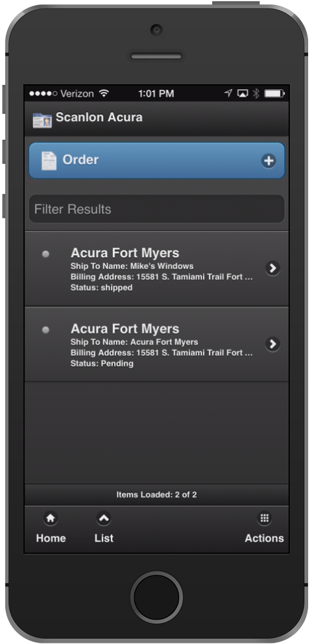The width and height of the screenshot is (310, 644).
Task: Tap the Order document icon
Action: click(49, 161)
